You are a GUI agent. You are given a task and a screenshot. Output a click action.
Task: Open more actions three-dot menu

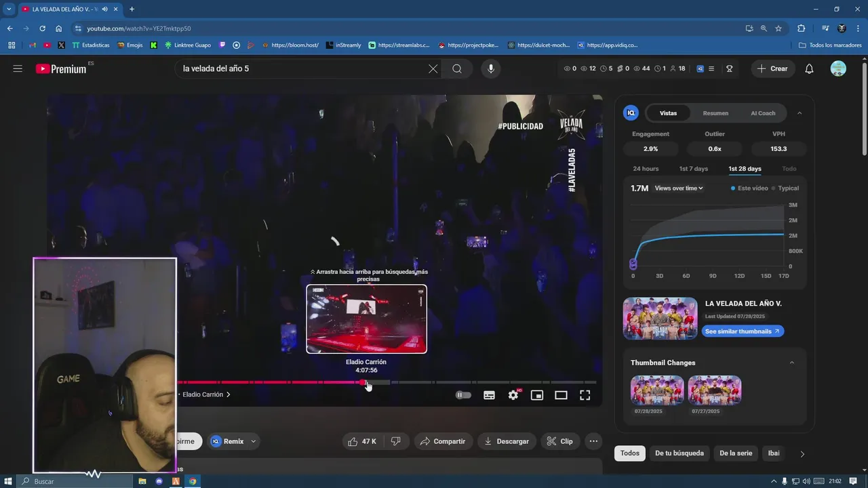(593, 441)
